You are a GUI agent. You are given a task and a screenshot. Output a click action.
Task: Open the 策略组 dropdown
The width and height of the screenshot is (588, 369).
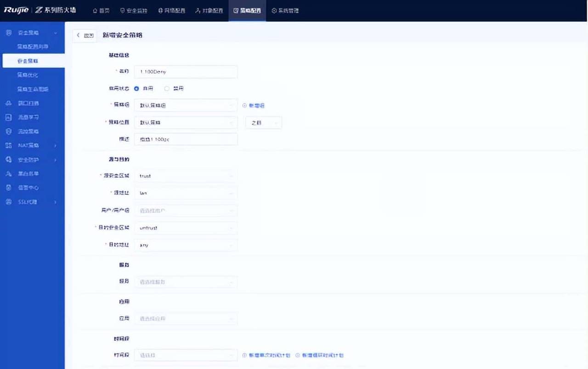(186, 105)
